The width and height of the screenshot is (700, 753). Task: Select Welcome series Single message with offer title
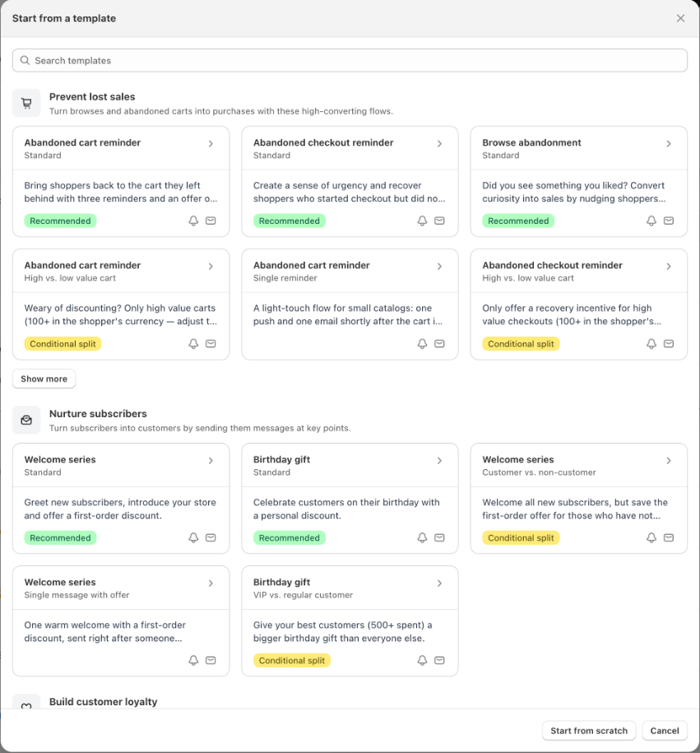60,582
